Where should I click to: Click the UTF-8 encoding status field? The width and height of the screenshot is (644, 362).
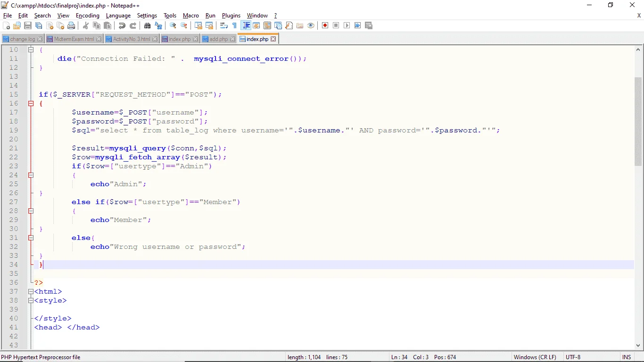573,357
